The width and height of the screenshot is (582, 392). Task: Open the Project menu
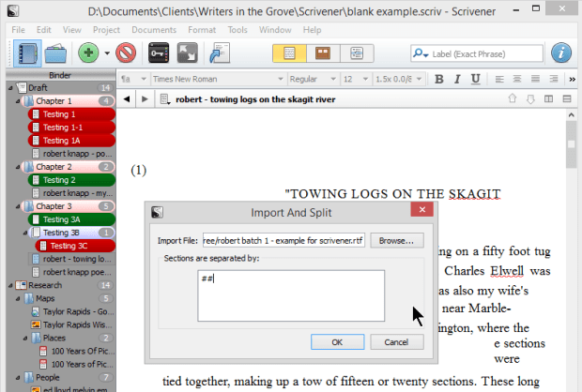pos(106,30)
